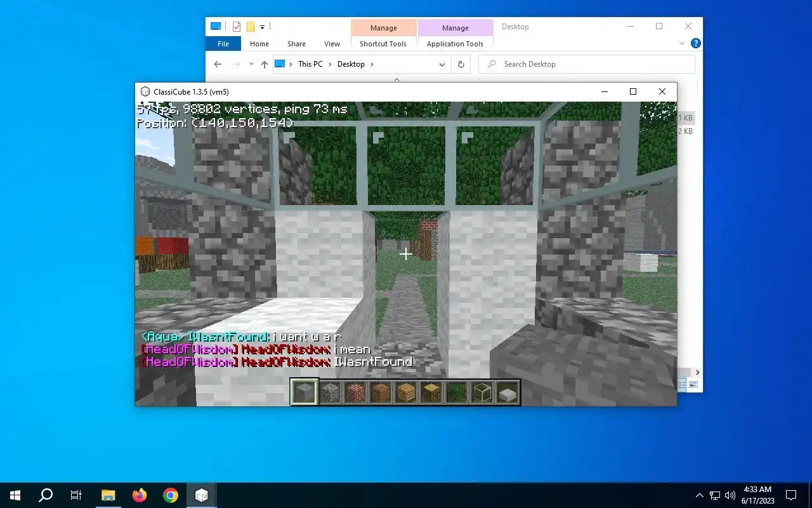Open Windows taskbar search
The image size is (812, 508).
(x=46, y=495)
